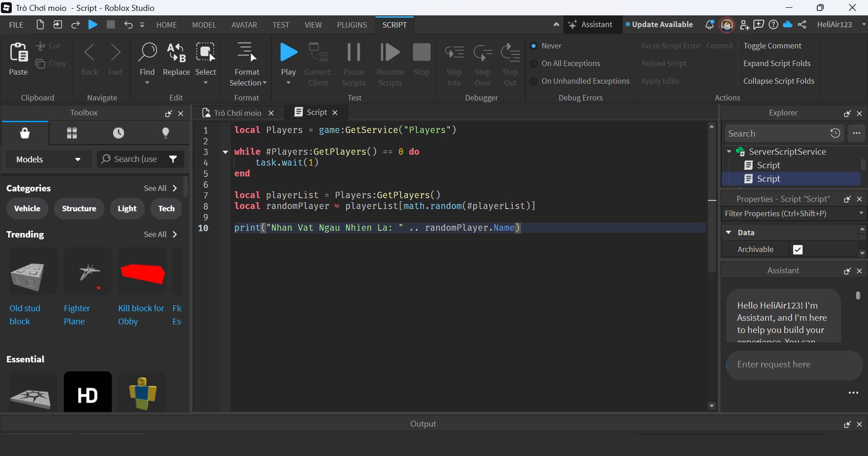Collapse the ServerScriptService tree node
The image size is (868, 456).
[729, 152]
